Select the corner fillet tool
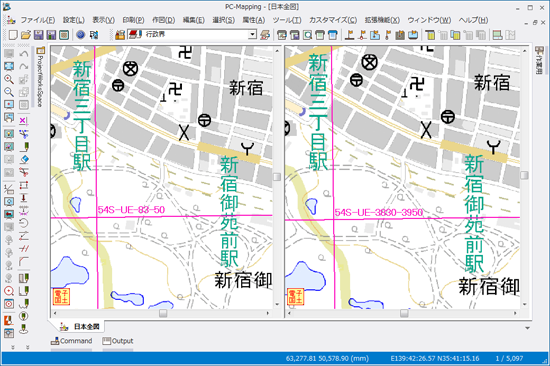 pyautogui.click(x=24, y=261)
